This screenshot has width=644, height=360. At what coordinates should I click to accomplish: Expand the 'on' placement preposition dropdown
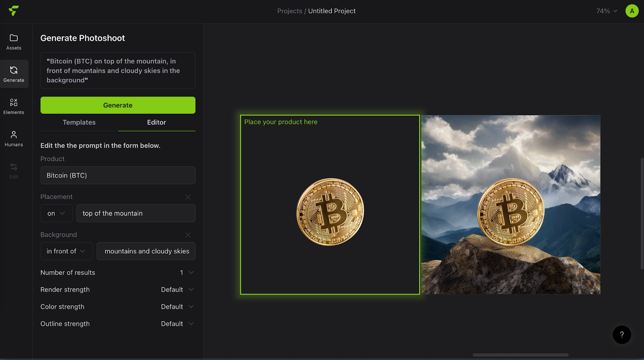pos(56,214)
